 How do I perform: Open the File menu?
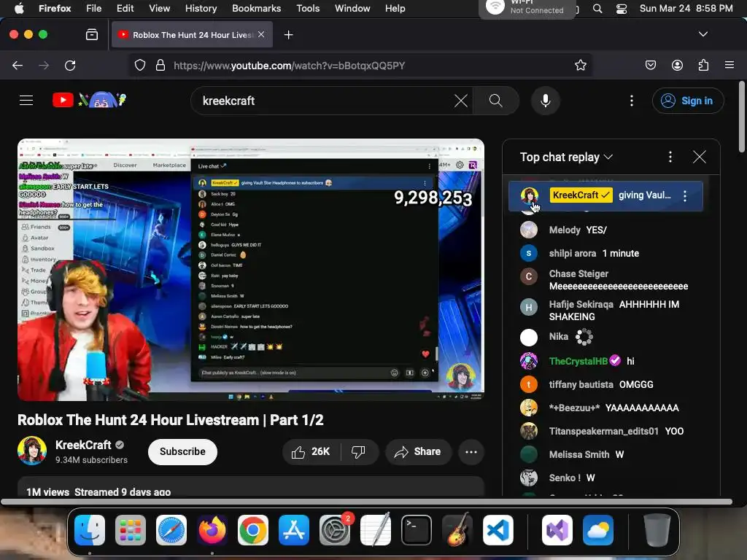93,8
